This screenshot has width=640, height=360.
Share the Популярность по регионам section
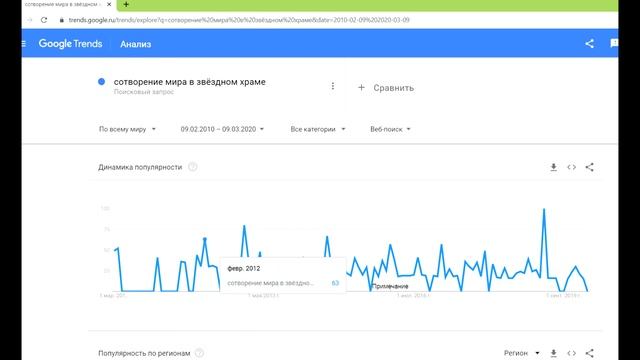click(x=589, y=353)
